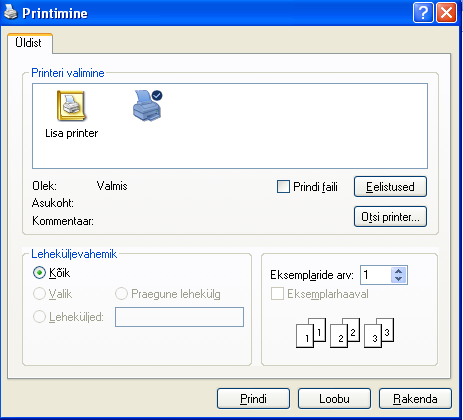The width and height of the screenshot is (463, 420).
Task: Select the Kõik radio button
Action: pyautogui.click(x=39, y=273)
